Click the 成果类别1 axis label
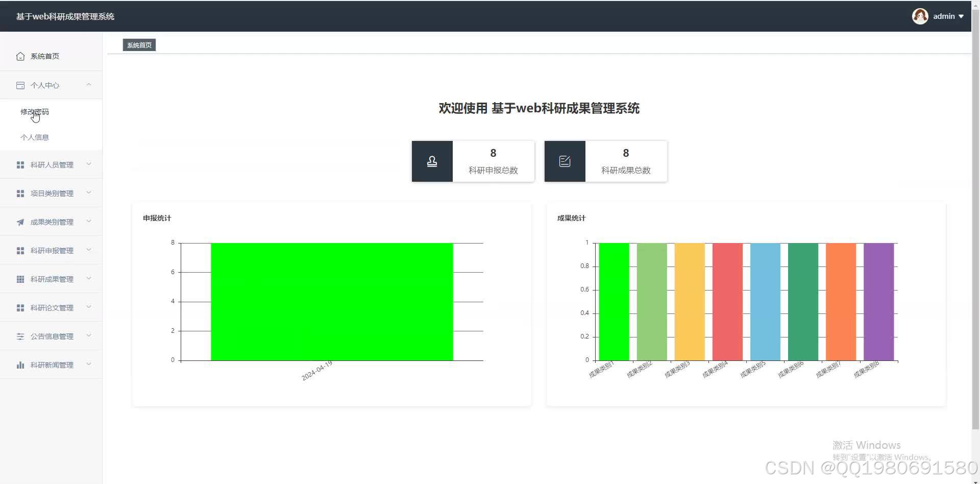This screenshot has width=980, height=484. pos(601,370)
